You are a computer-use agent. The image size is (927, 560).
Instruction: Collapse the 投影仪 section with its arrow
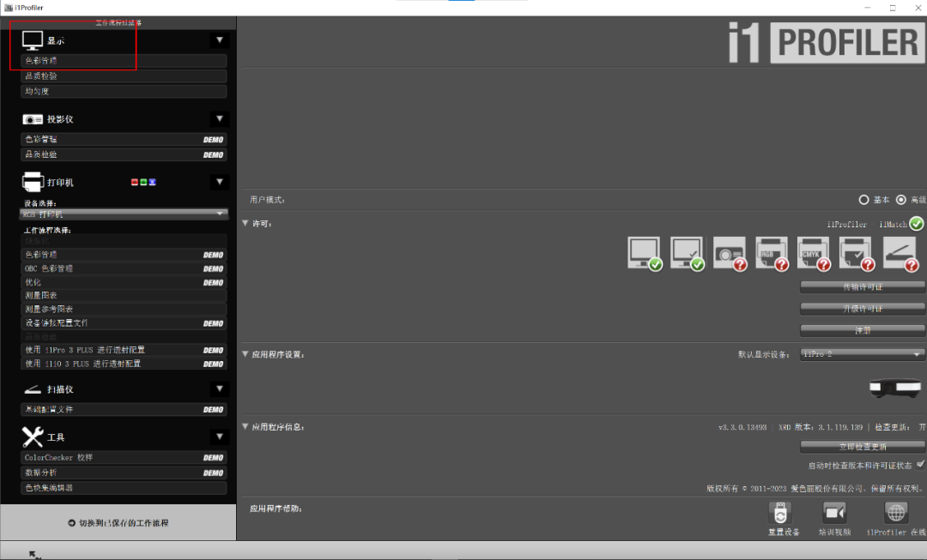click(220, 118)
